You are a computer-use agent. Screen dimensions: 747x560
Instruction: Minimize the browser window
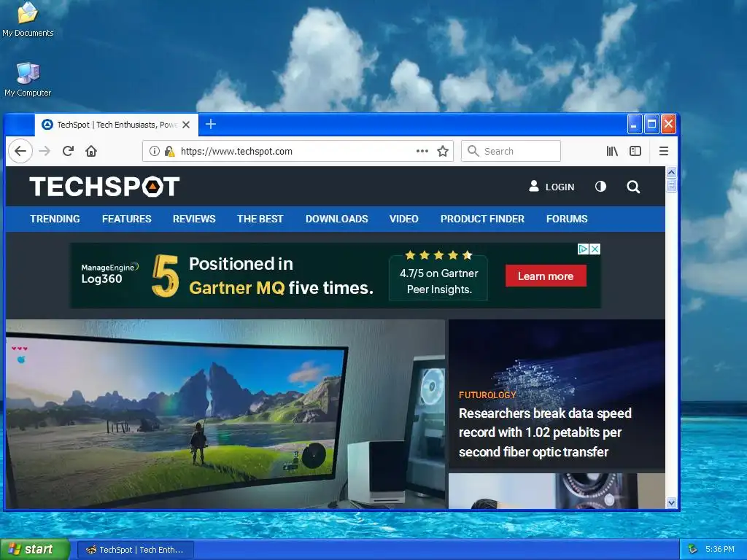pos(634,124)
